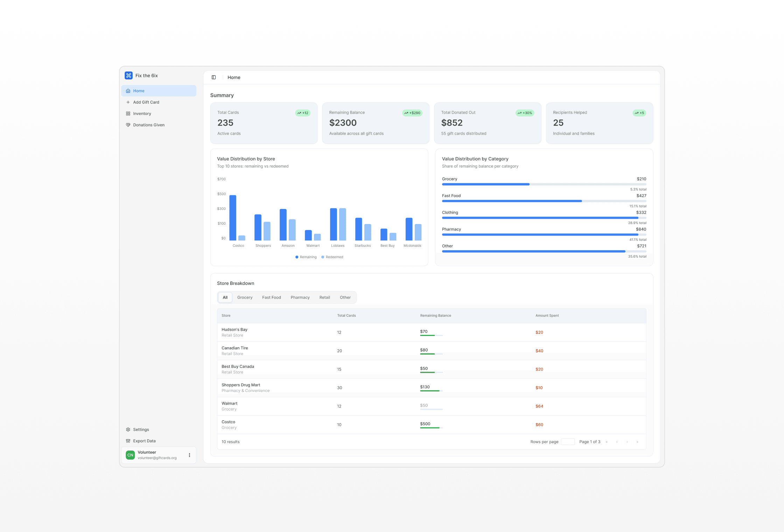
Task: Click the Store column header
Action: 226,316
